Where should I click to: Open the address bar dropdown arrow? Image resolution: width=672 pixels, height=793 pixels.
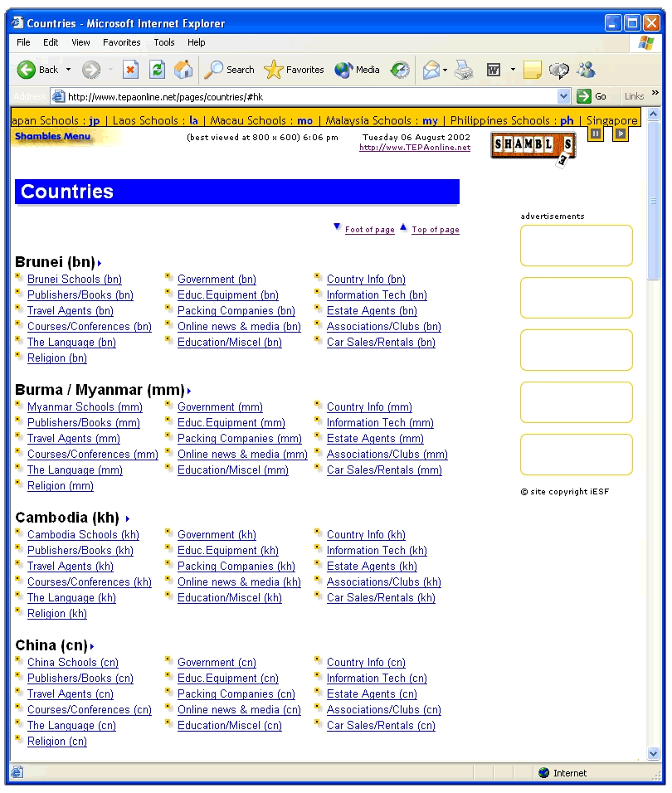[564, 96]
